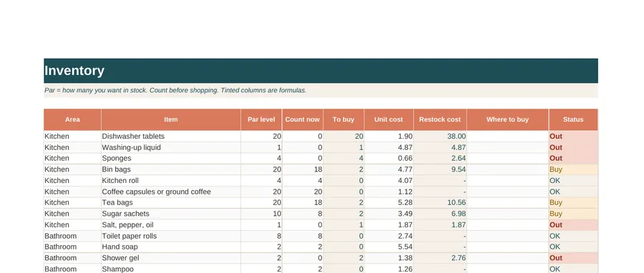Image resolution: width=644 pixels, height=273 pixels.
Task: Click the OK status for Kitchen roll
Action: pos(573,180)
